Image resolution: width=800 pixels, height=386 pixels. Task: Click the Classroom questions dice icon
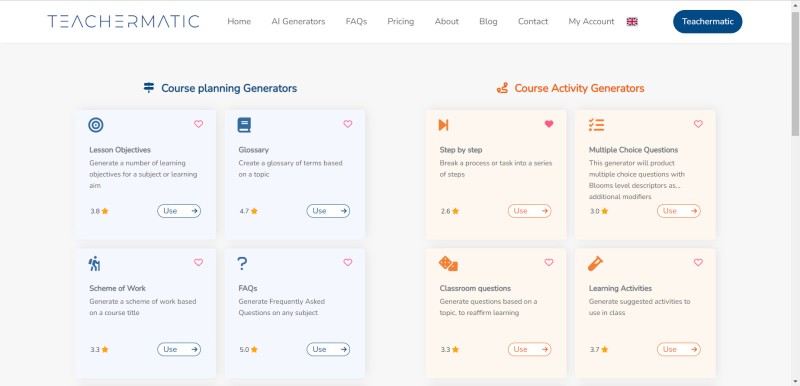[448, 264]
